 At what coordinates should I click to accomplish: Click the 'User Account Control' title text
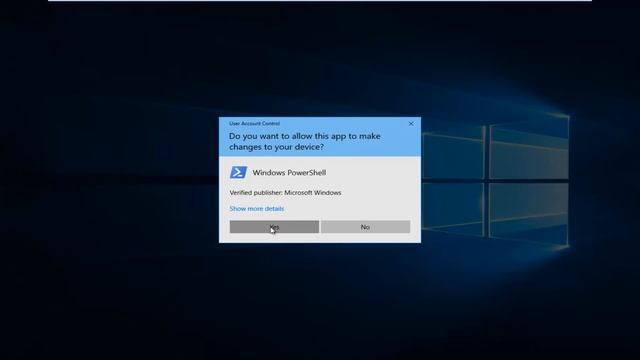click(x=254, y=123)
